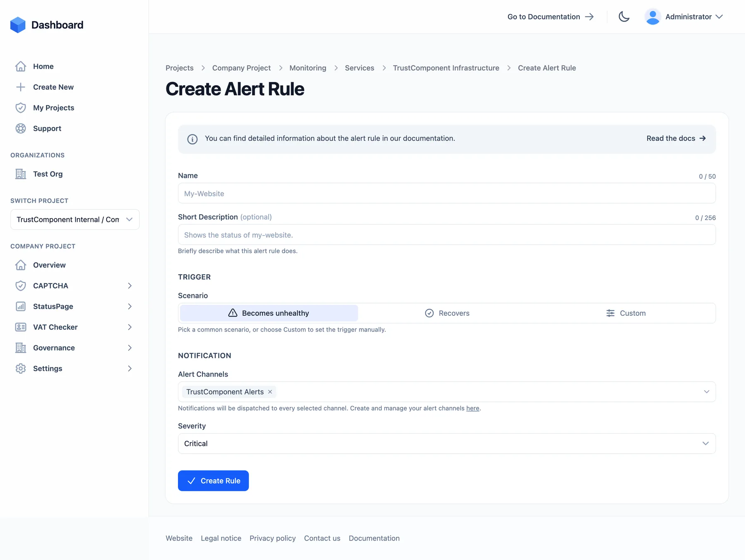Click the Settings gear icon
745x560 pixels.
(x=21, y=368)
